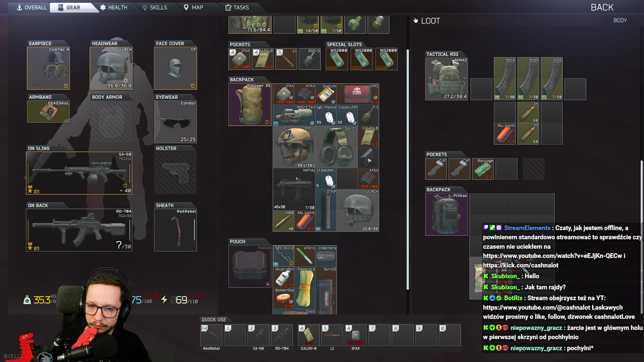
Task: Select the EXFIL helmet in backpack
Action: (294, 147)
